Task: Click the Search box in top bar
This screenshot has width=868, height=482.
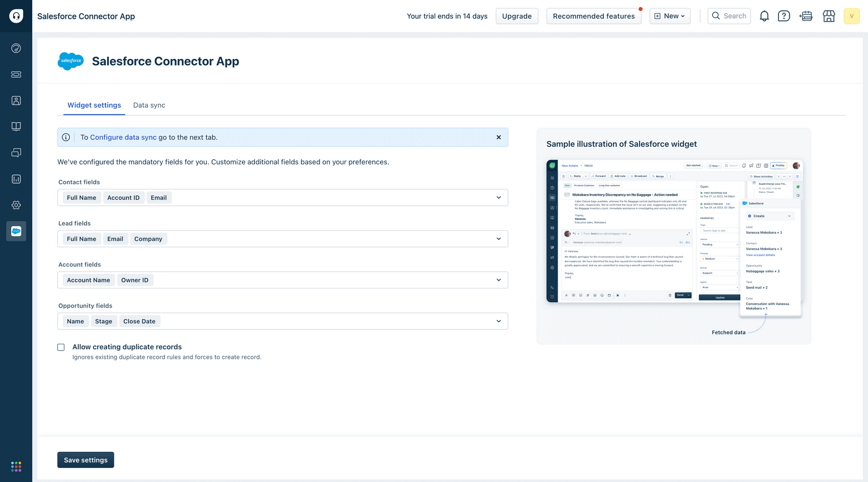Action: click(x=729, y=16)
